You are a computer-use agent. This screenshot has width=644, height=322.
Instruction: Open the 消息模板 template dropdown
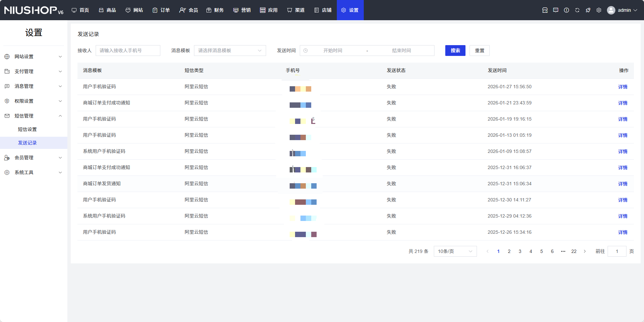[230, 51]
